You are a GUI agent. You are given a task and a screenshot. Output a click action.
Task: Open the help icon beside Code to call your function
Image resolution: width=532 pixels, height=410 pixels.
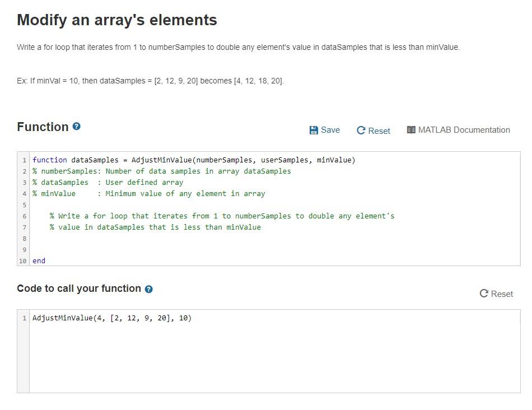click(148, 289)
